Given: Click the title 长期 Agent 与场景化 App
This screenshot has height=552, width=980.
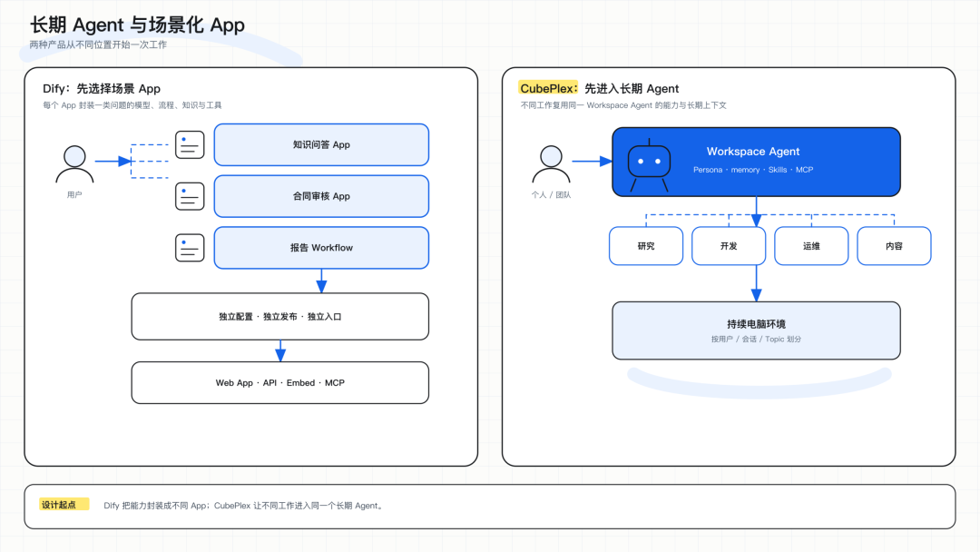Looking at the screenshot, I should (138, 25).
